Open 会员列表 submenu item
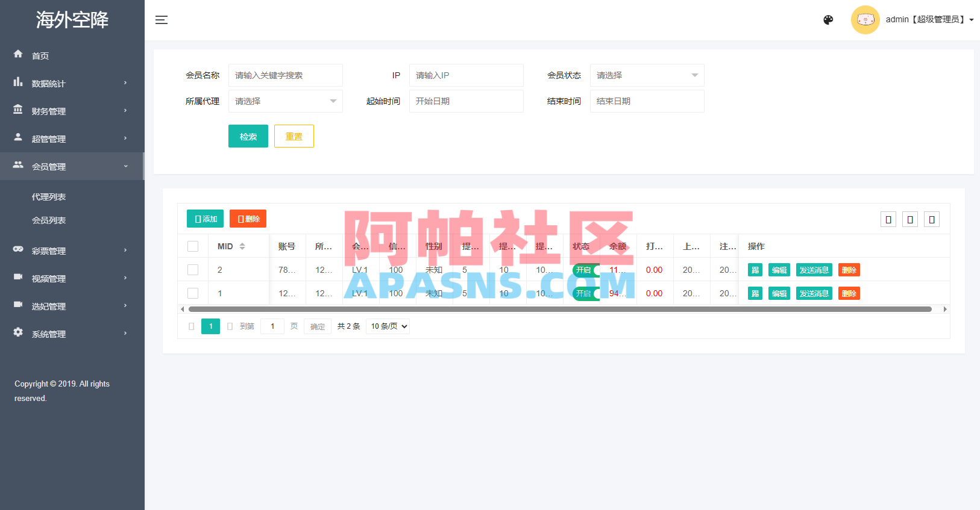 [49, 220]
